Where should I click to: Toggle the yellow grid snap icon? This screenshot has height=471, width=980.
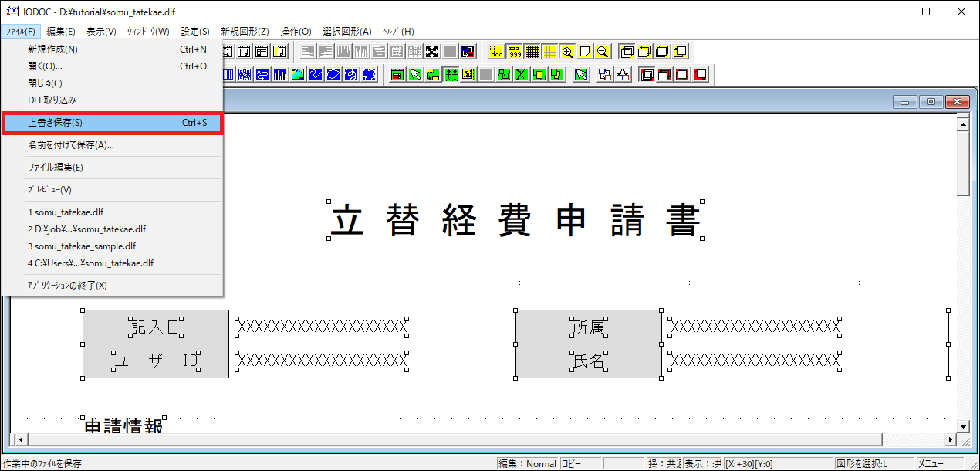[550, 52]
